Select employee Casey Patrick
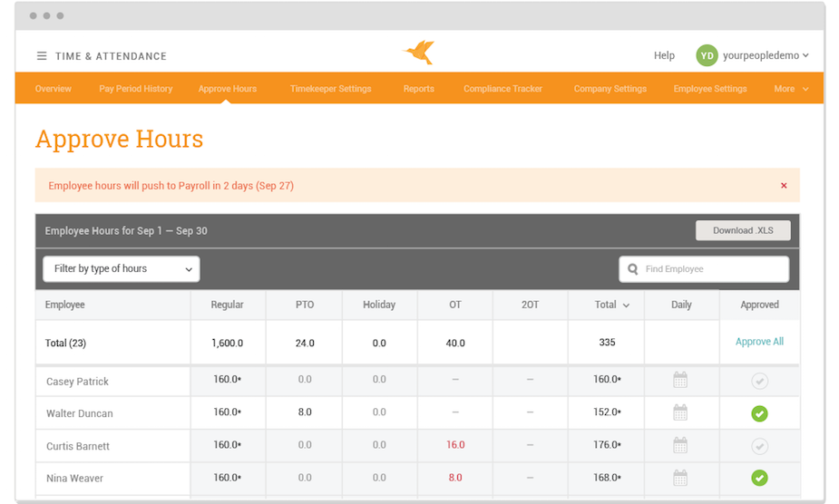This screenshot has width=839, height=504. point(77,382)
